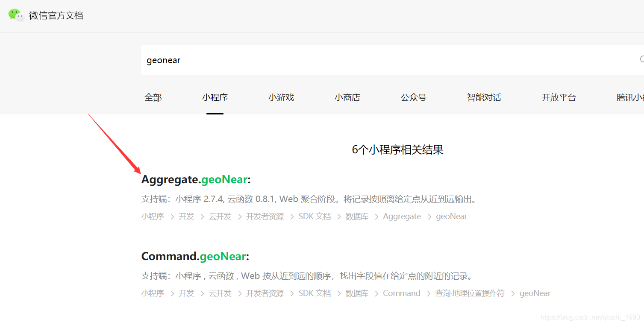Viewport: 644px width, 325px height.
Task: Switch to the 开放平台 tab
Action: 559,97
